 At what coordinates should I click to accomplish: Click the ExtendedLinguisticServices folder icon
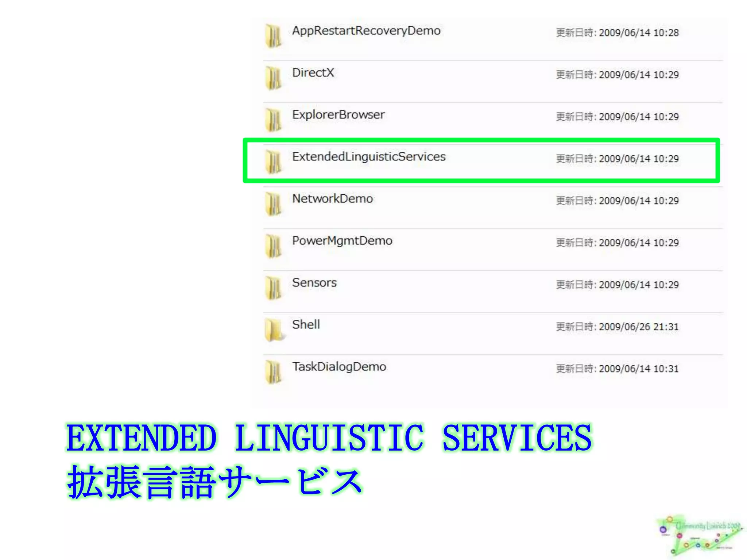click(274, 162)
